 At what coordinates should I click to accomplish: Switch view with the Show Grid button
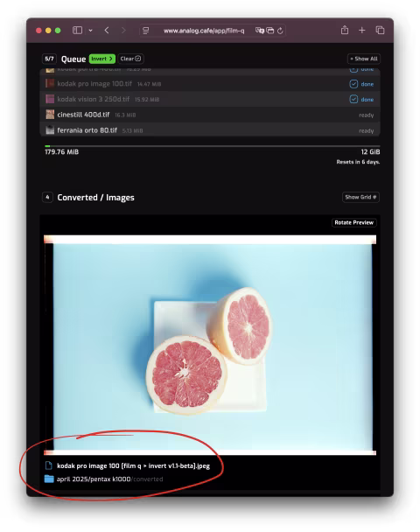360,197
